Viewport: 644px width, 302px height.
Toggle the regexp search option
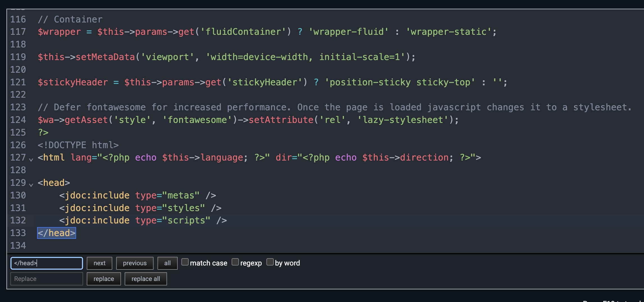[235, 262]
